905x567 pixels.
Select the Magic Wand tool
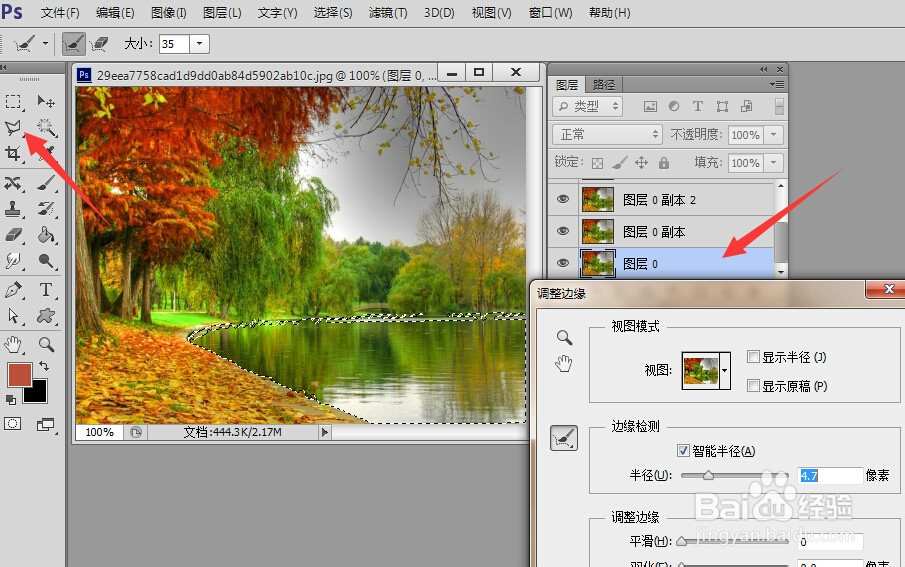click(x=46, y=128)
